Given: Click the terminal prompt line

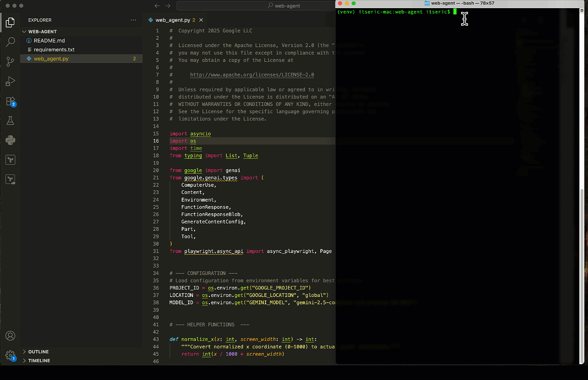Looking at the screenshot, I should pyautogui.click(x=397, y=12).
